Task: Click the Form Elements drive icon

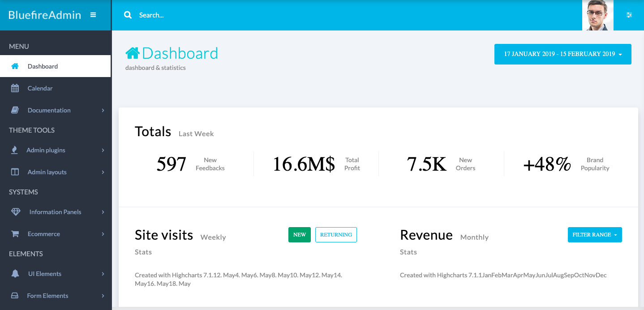Action: (x=15, y=296)
